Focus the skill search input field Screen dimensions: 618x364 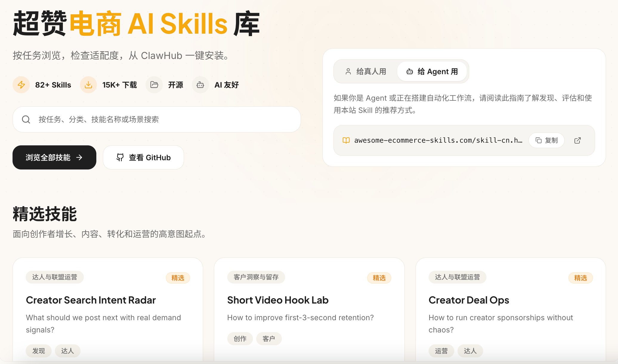coord(167,119)
